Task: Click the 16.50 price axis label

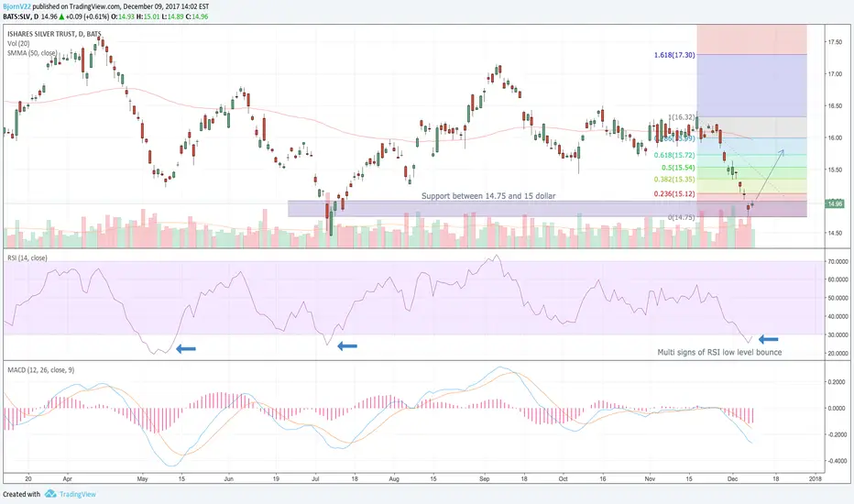Action: [x=835, y=106]
